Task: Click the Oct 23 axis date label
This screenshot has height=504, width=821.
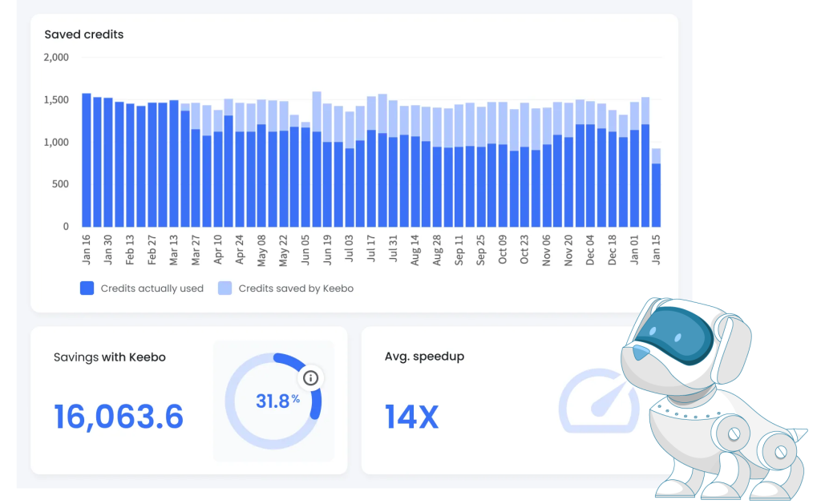Action: coord(524,249)
